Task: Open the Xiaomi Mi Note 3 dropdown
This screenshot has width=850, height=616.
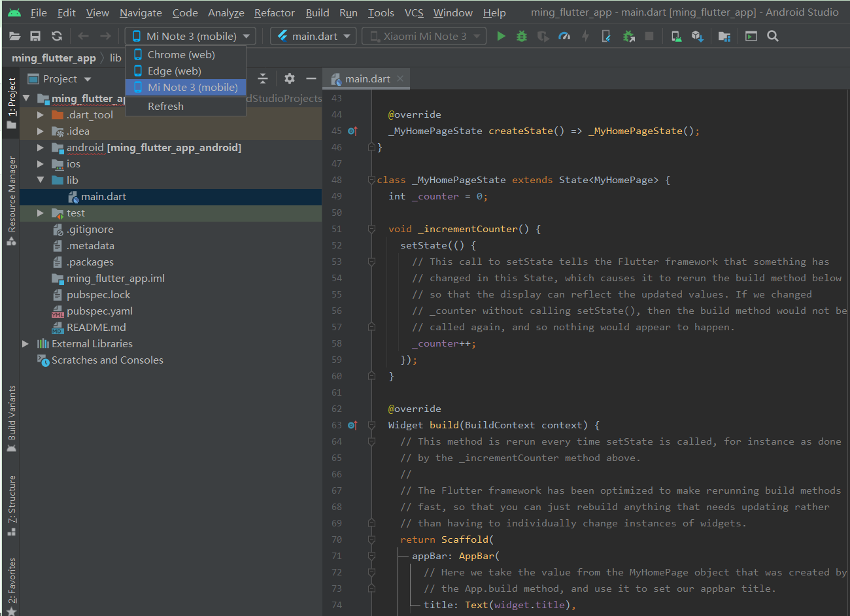Action: (424, 37)
